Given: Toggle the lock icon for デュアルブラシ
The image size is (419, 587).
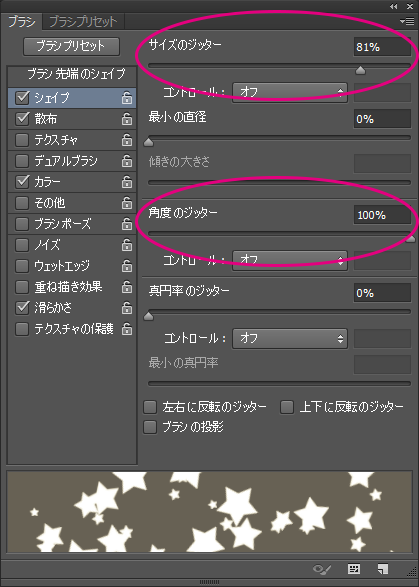Looking at the screenshot, I should click(127, 161).
